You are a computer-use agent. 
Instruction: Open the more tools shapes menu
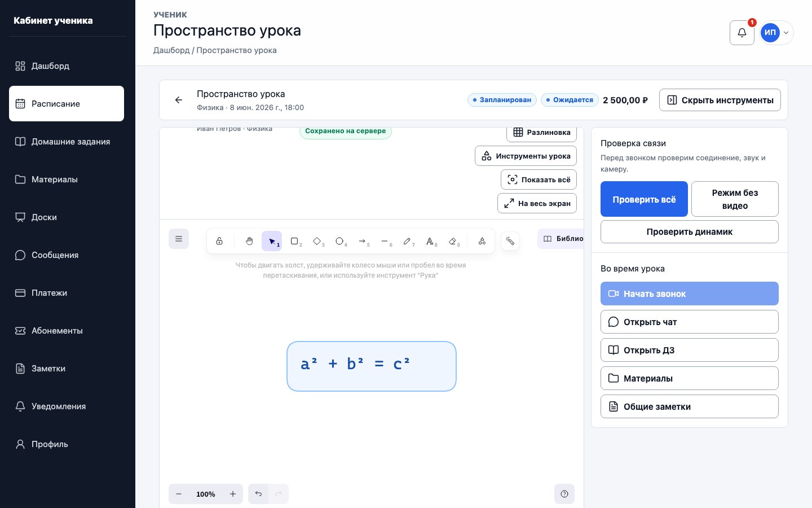pyautogui.click(x=482, y=241)
